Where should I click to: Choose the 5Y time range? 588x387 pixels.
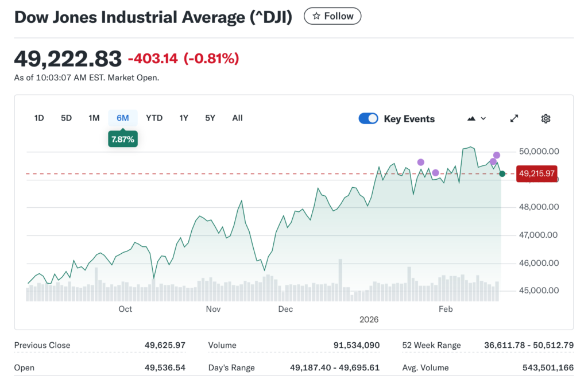(210, 118)
